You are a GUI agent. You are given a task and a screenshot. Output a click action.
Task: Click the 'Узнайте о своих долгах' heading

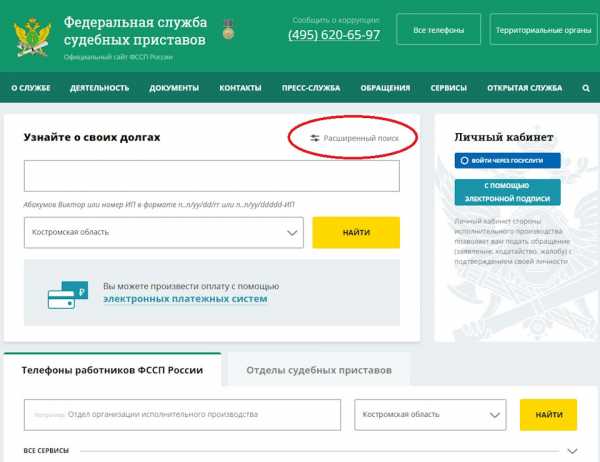[x=92, y=137]
